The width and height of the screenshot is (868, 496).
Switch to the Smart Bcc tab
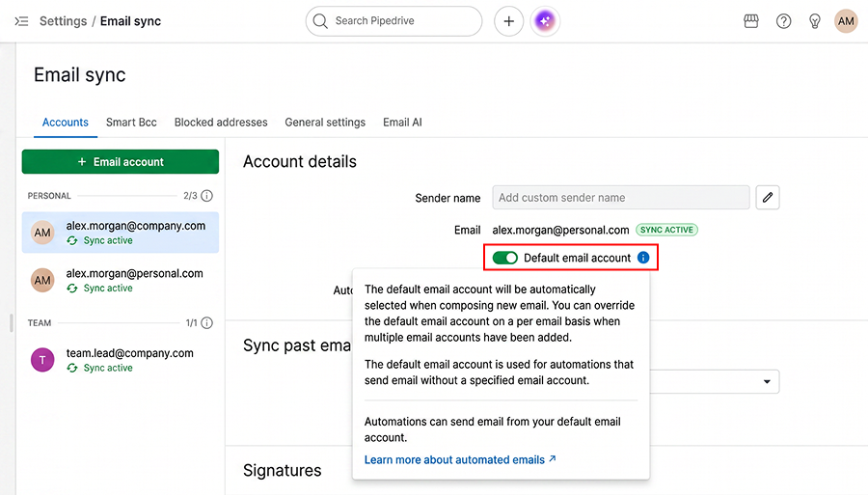tap(131, 123)
